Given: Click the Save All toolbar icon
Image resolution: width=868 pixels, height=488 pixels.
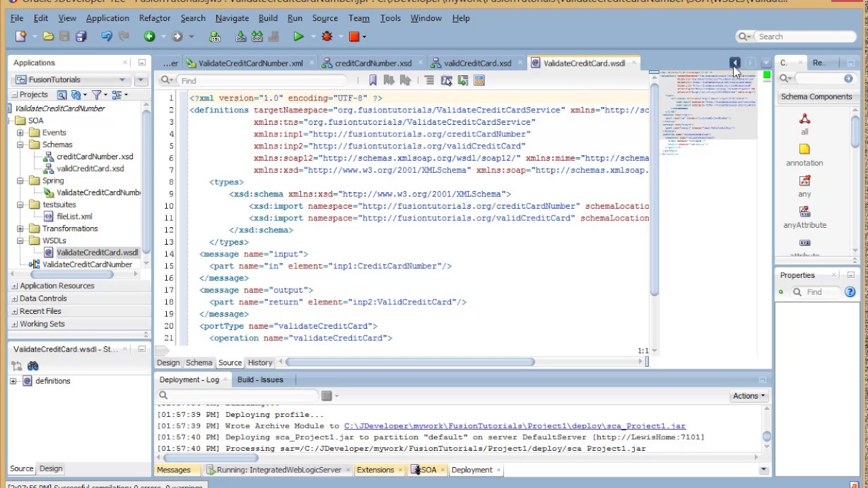Looking at the screenshot, I should click(81, 37).
